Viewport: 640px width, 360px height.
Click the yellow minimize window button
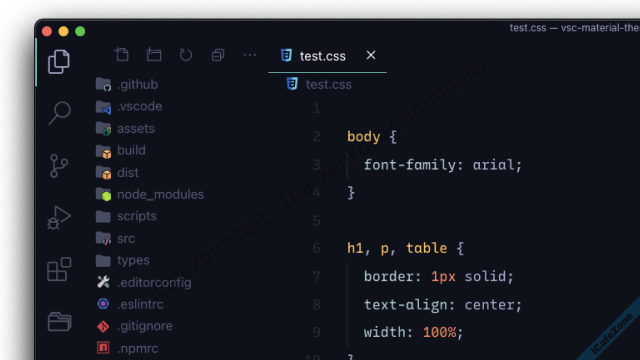[x=63, y=31]
